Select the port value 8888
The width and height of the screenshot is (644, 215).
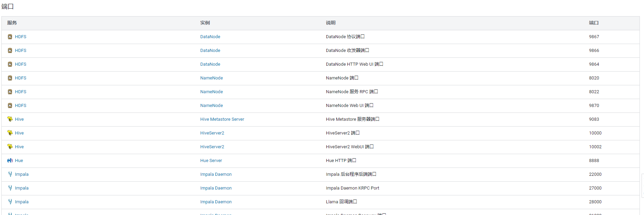[594, 161]
